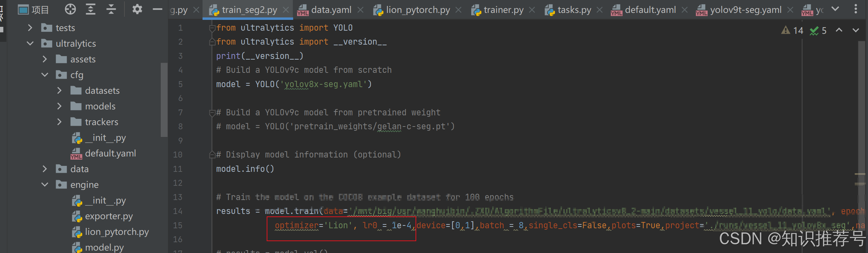Go to next highlighted error arrow
868x253 pixels.
pyautogui.click(x=856, y=30)
